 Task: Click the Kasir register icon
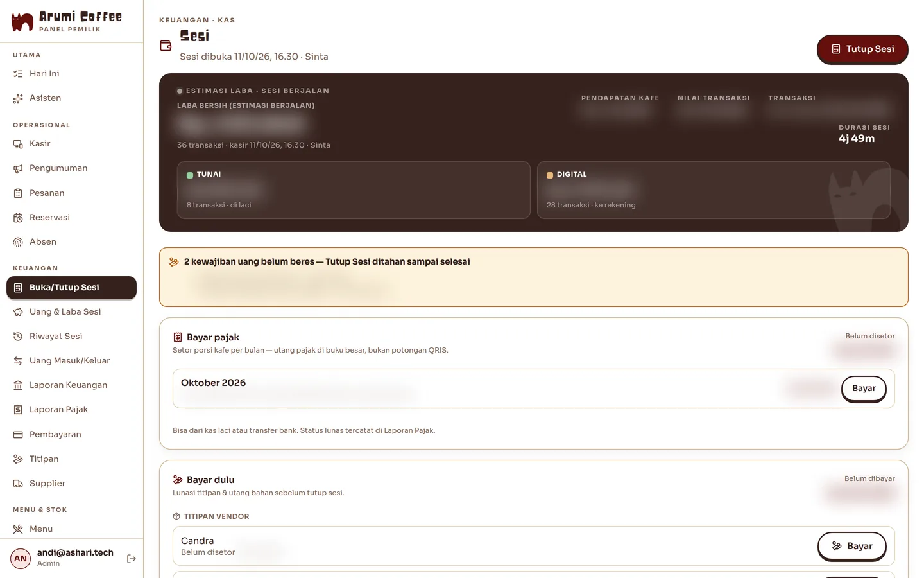18,144
